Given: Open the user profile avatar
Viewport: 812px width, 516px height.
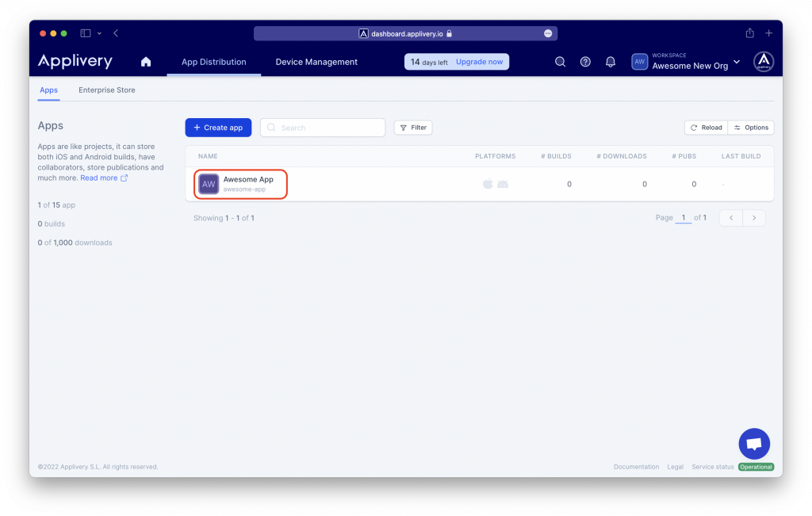Looking at the screenshot, I should (764, 62).
